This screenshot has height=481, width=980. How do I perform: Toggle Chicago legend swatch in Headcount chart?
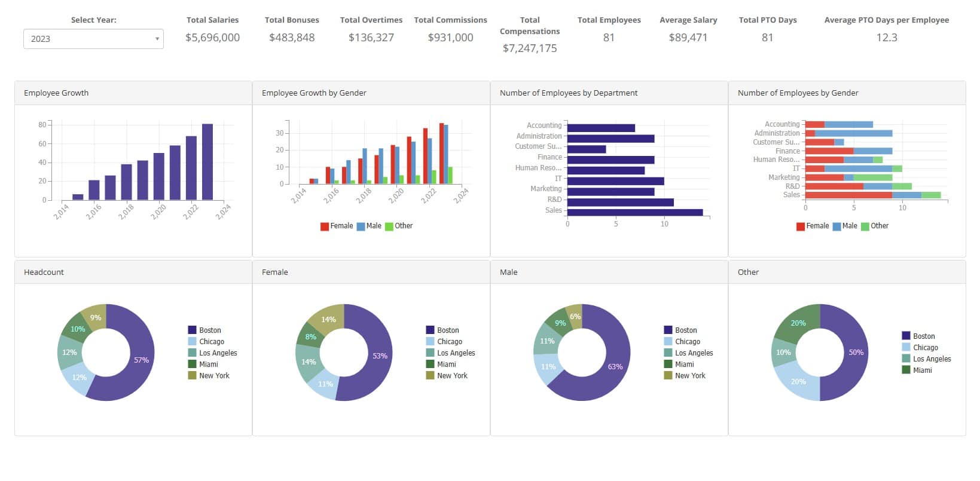pos(192,341)
